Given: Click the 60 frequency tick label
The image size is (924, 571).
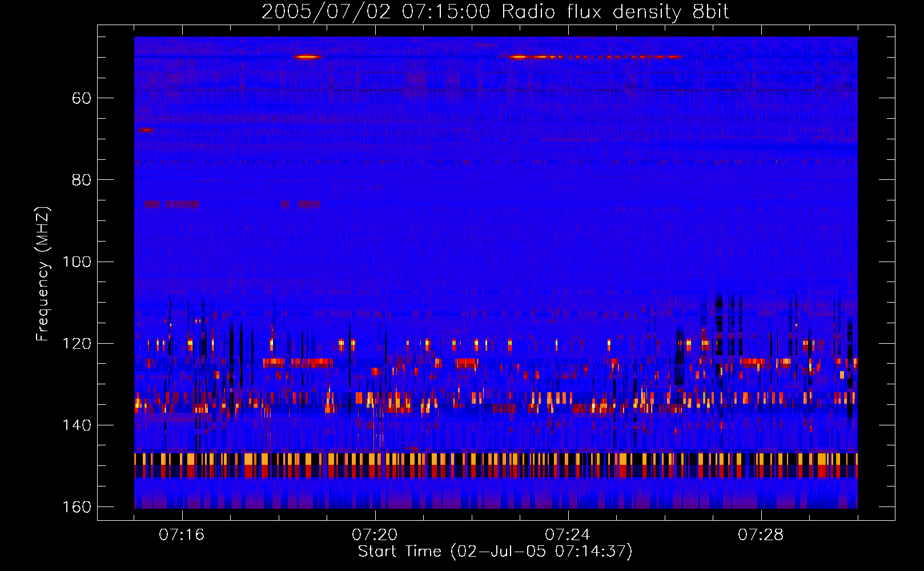Looking at the screenshot, I should tap(82, 98).
